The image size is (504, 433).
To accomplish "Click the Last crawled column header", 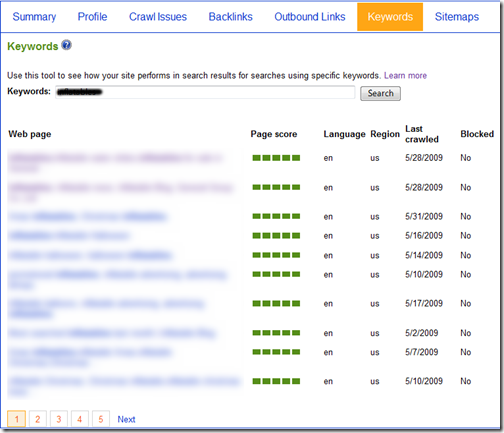I will (x=422, y=134).
